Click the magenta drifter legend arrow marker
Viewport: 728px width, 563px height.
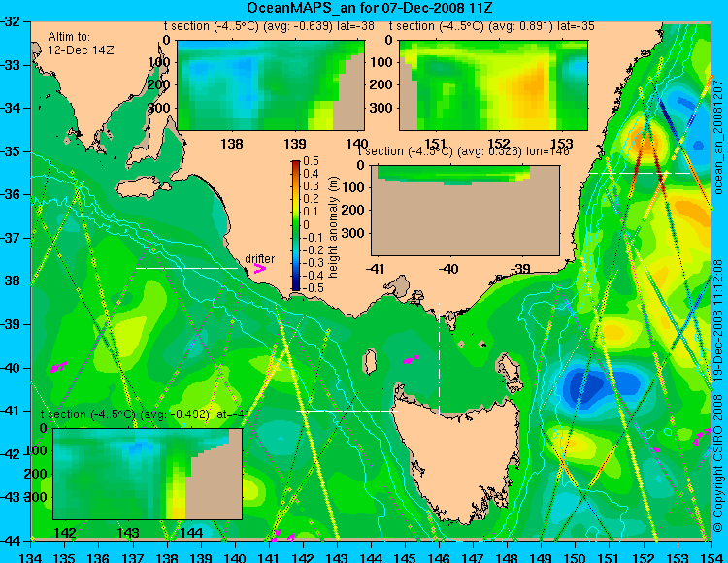point(259,268)
